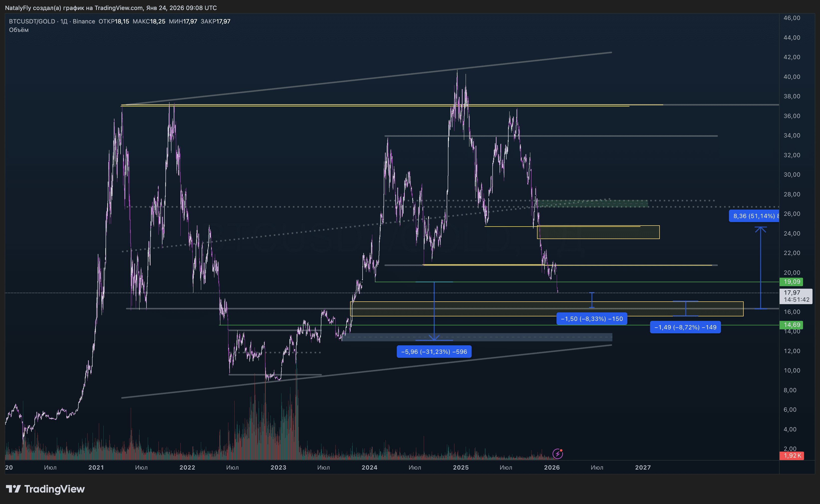Click the 2025 label on time axis
The height and width of the screenshot is (504, 820).
point(461,467)
